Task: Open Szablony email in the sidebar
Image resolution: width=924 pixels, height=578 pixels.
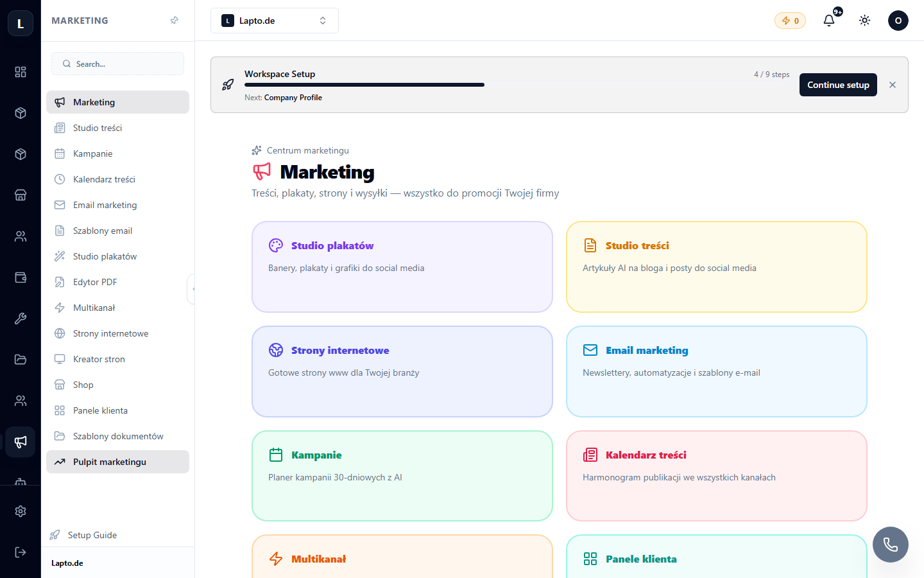Action: pyautogui.click(x=118, y=231)
